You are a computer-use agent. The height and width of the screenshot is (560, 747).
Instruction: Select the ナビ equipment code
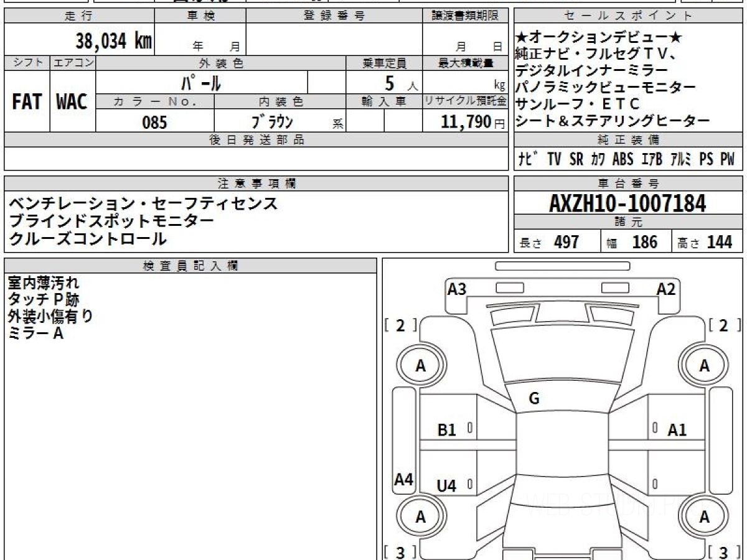coord(529,159)
